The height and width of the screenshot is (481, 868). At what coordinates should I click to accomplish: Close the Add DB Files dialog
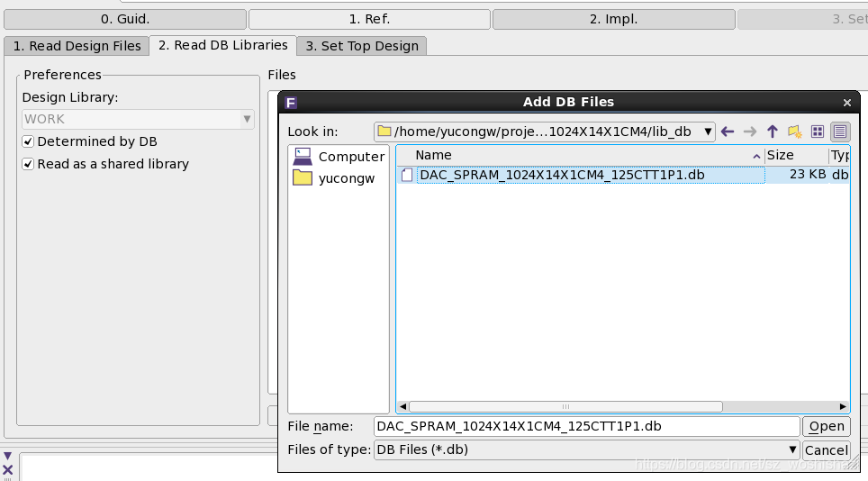847,103
